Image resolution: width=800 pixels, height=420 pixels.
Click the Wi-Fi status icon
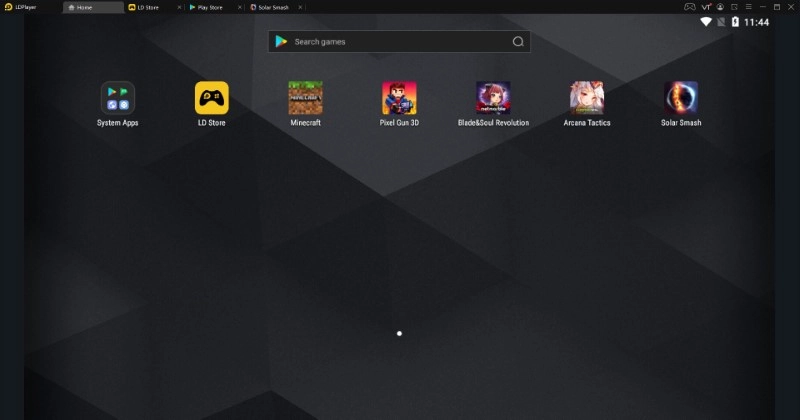(706, 22)
